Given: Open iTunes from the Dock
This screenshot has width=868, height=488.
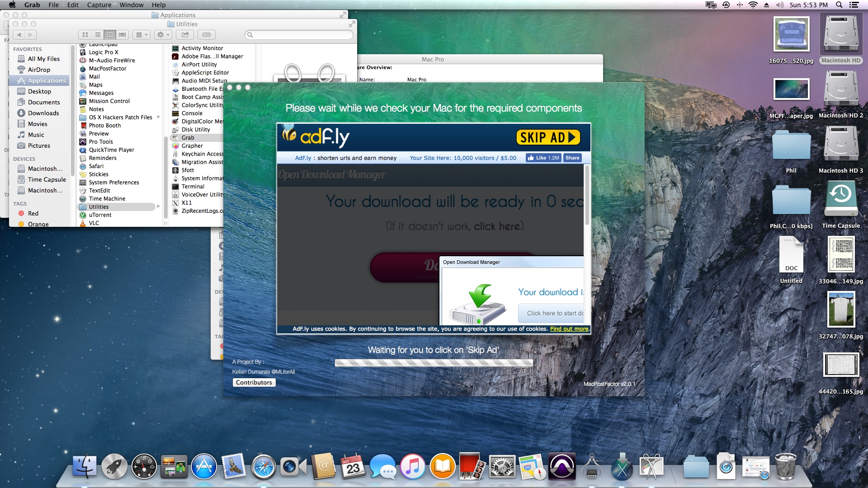Looking at the screenshot, I should [x=412, y=466].
